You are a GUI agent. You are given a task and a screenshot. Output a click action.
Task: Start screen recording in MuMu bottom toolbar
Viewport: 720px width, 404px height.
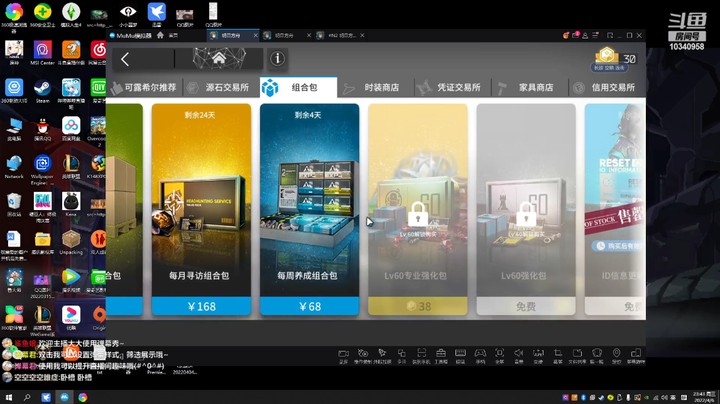pyautogui.click(x=343, y=354)
